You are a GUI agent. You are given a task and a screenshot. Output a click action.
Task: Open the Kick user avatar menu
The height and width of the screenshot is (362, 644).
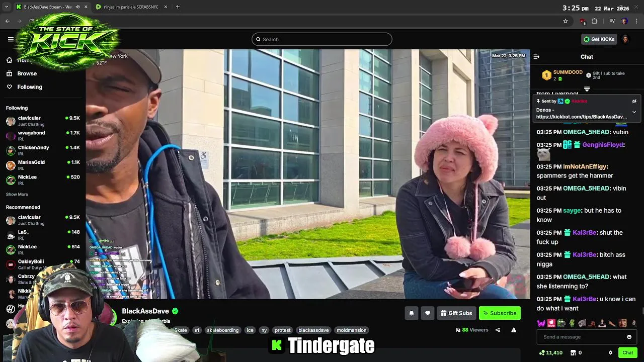click(x=625, y=39)
